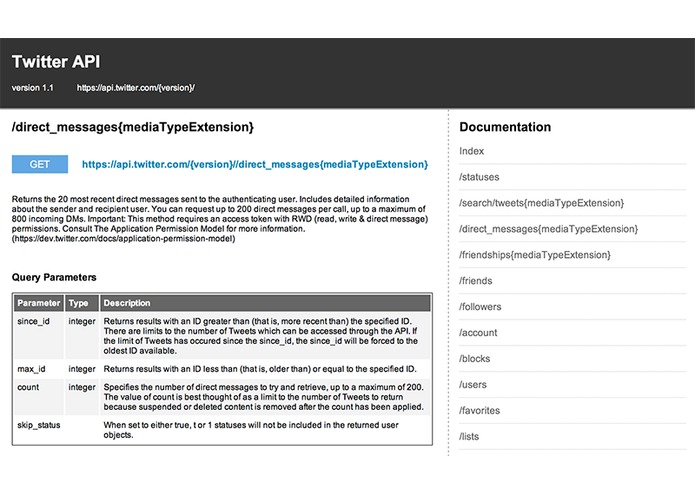
Task: Click the Parameter column header
Action: (39, 303)
